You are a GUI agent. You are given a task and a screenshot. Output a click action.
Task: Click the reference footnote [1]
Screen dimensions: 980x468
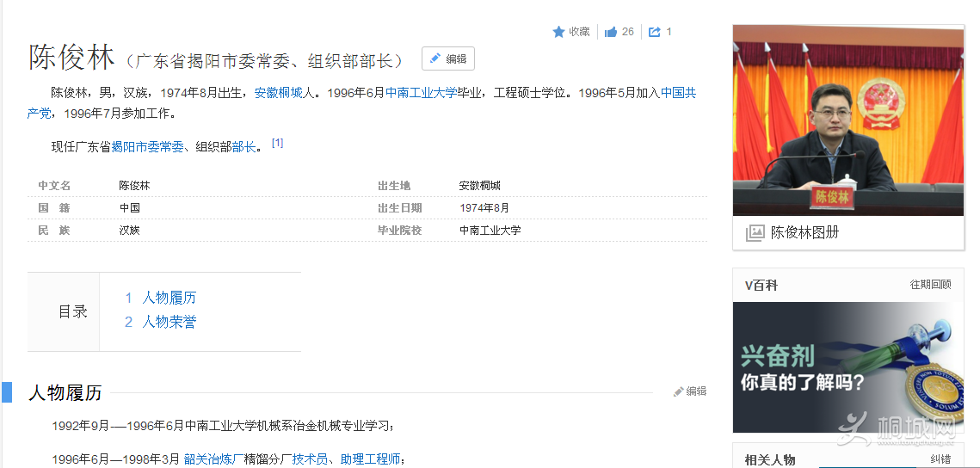click(277, 143)
